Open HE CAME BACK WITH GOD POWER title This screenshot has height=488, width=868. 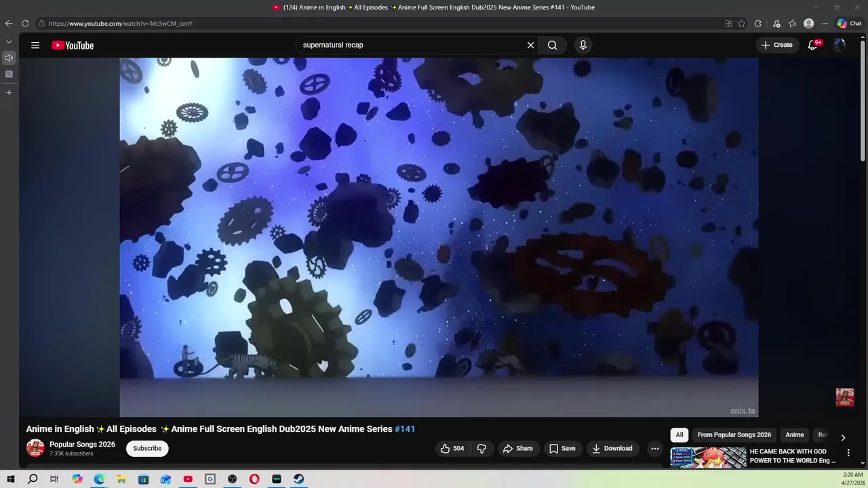click(793, 456)
